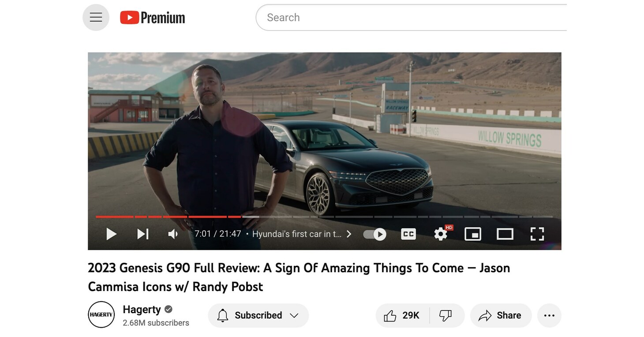Like the video with 29K likes
The height and width of the screenshot is (337, 644).
[402, 315]
